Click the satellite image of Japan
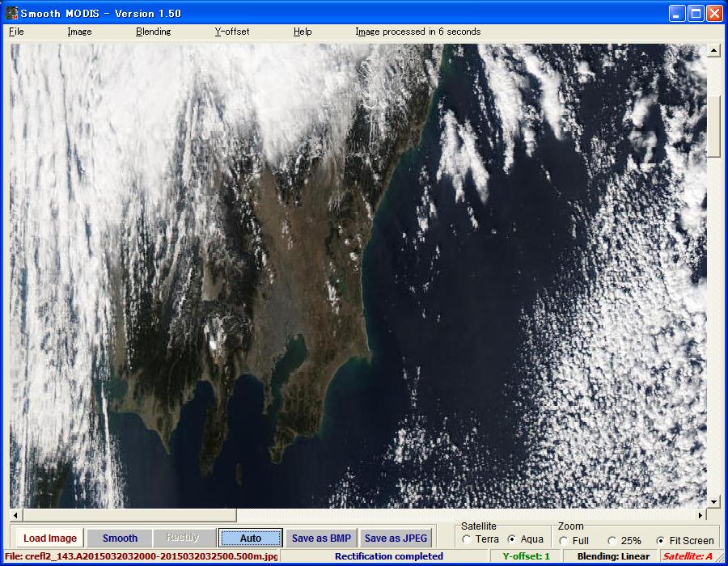 click(358, 276)
